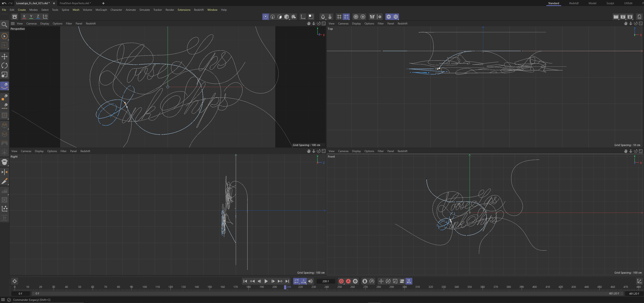Select the Move tool
Image resolution: width=644 pixels, height=303 pixels.
coord(4,56)
